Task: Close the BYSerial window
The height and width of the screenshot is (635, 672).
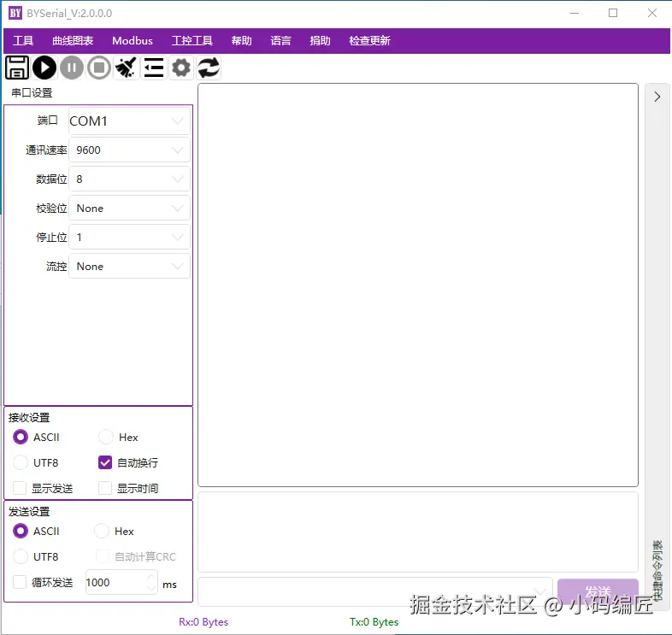Action: (652, 13)
